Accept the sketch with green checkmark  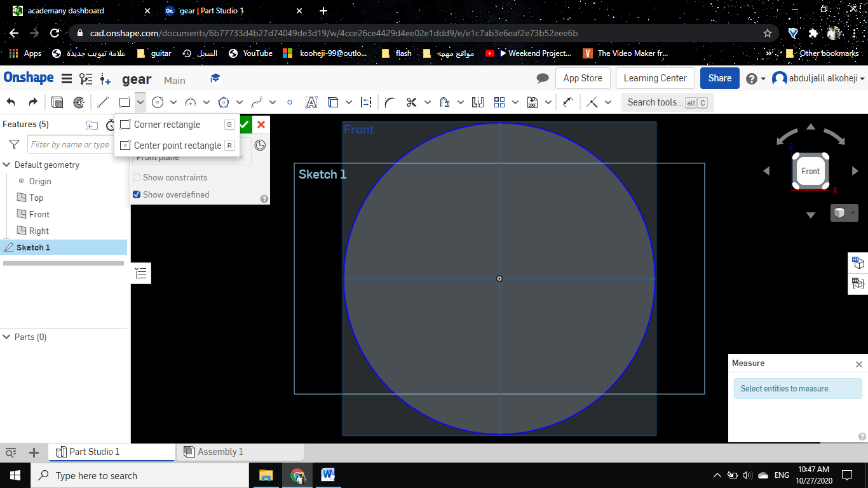(x=245, y=125)
